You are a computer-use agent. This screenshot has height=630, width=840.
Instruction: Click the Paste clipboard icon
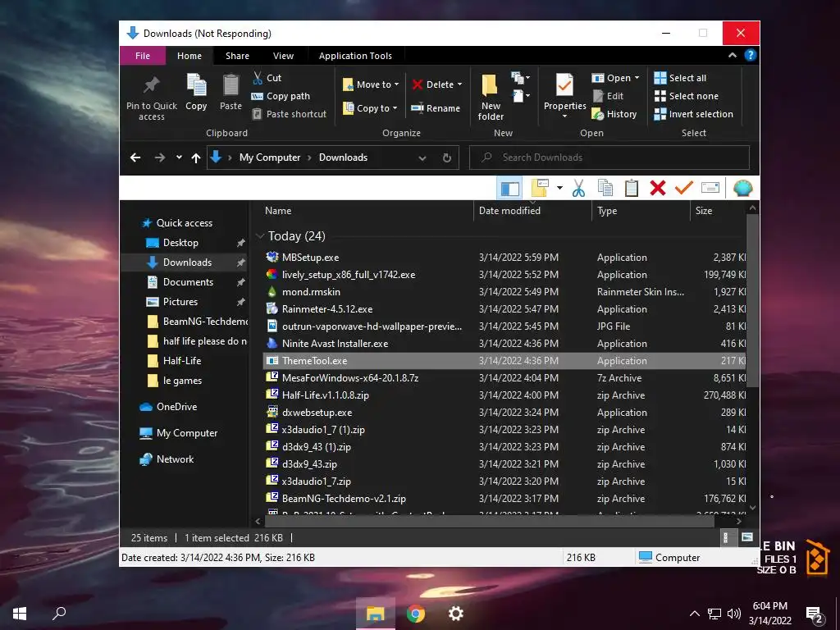[231, 84]
